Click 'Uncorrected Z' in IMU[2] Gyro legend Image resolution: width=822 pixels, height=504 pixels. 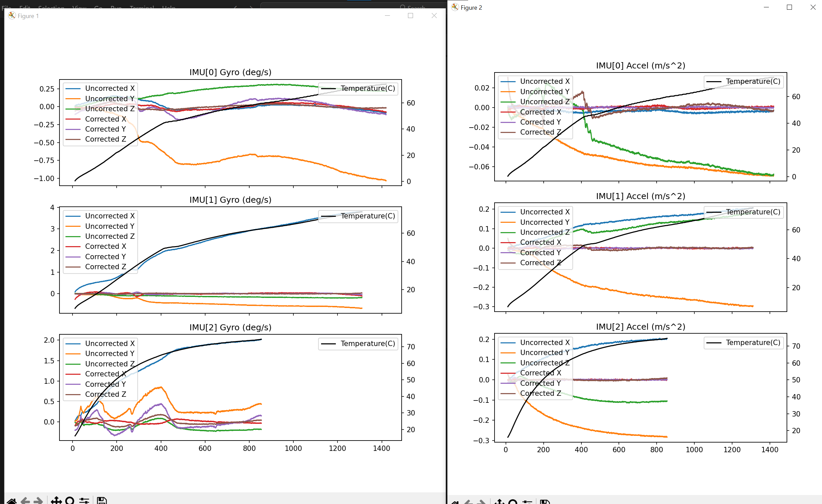[x=110, y=364]
